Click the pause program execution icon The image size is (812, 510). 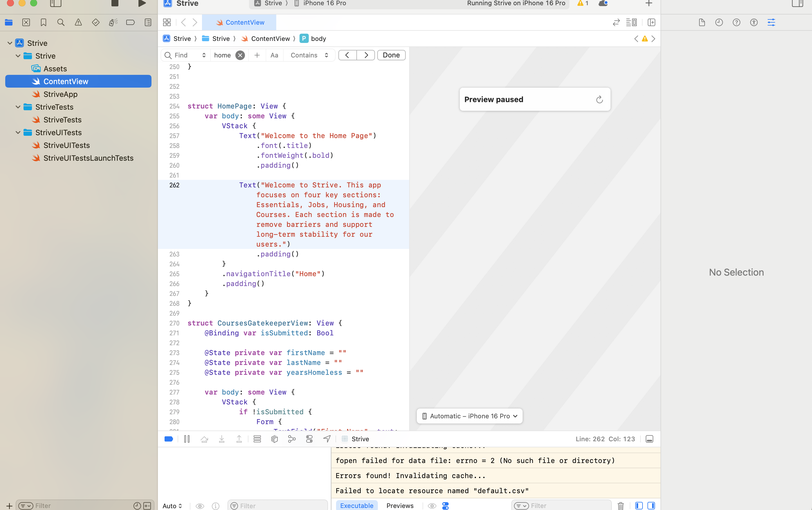click(x=187, y=439)
